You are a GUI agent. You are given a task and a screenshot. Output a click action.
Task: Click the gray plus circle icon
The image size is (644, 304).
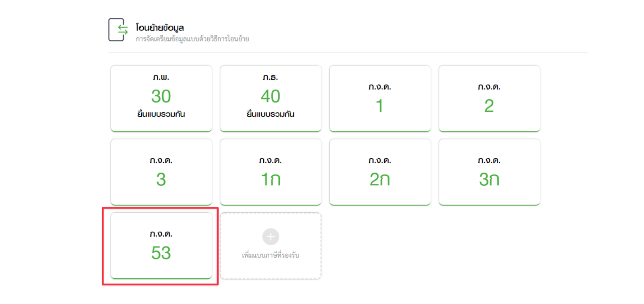[270, 236]
